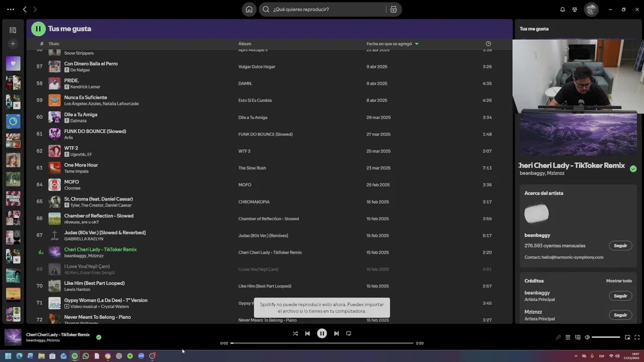
Task: Open the user profile avatar menu
Action: coord(591,9)
